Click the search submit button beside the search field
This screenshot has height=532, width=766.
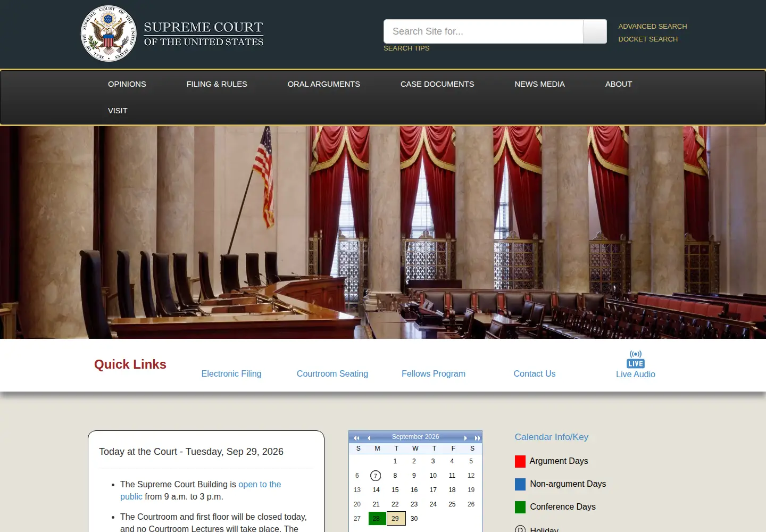[x=595, y=31]
